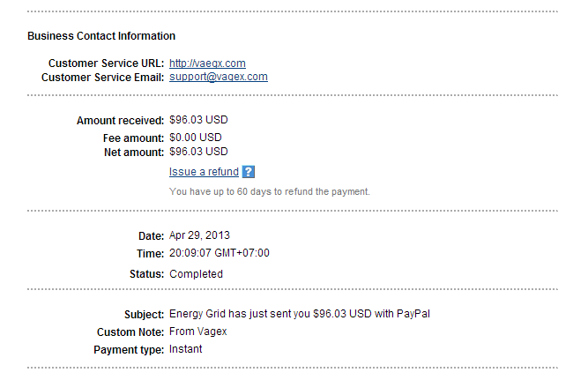Click the Amount received label

120,120
